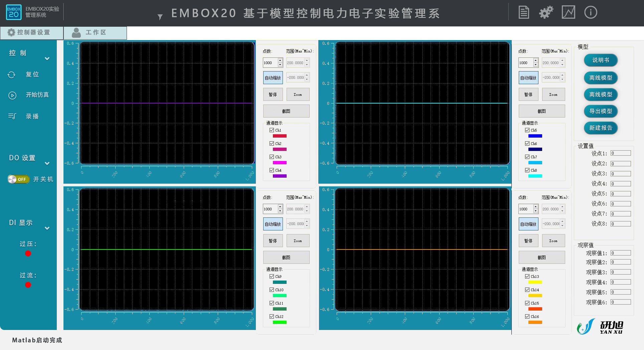Screen dimensions: 644x350
Task: Open the 说明书 manual button
Action: (x=601, y=60)
